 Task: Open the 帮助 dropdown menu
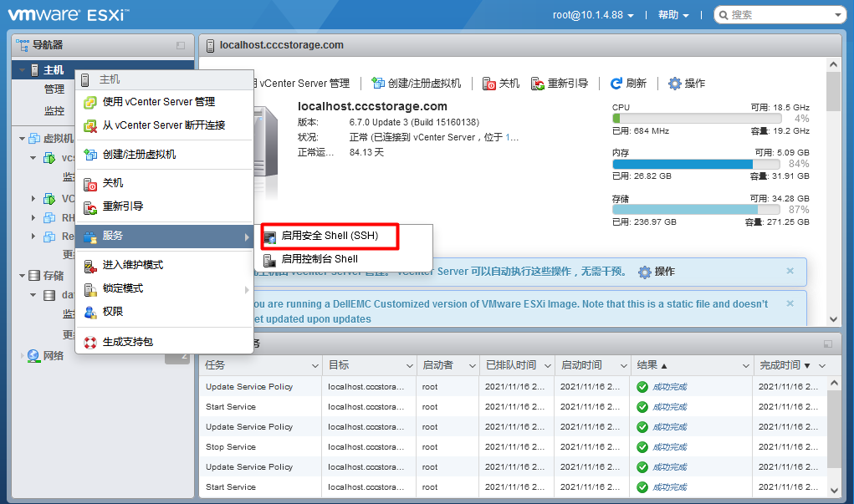click(674, 14)
